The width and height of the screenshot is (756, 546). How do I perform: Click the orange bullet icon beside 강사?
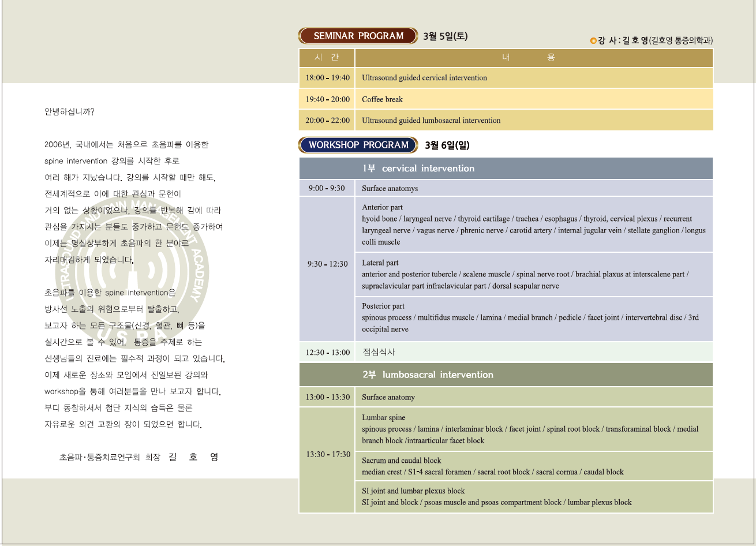593,40
